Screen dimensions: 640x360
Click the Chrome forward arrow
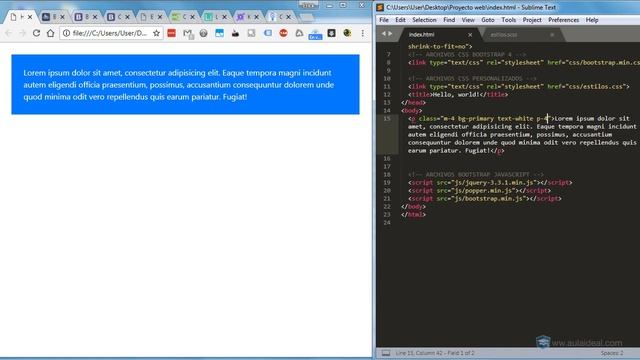pos(22,33)
